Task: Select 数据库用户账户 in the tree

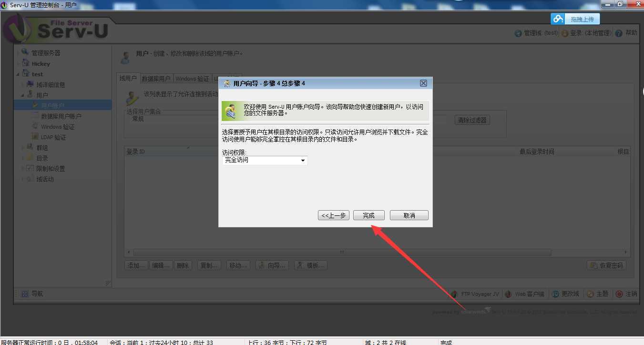Action: [61, 116]
